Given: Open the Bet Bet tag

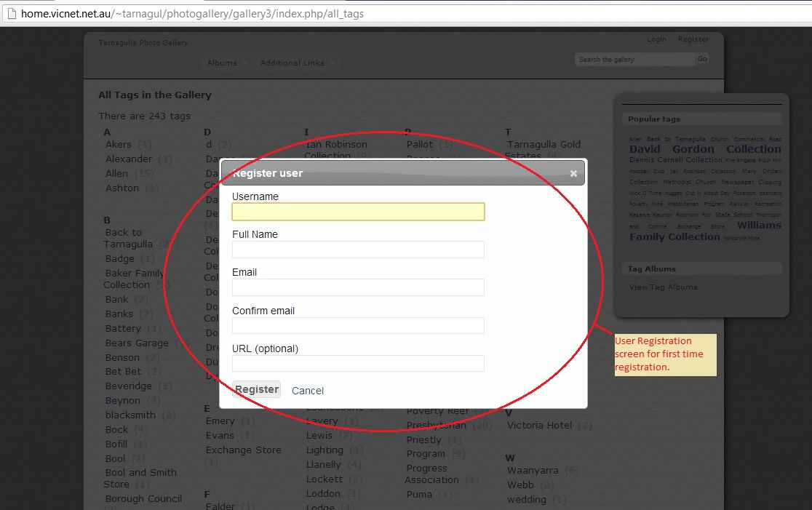Looking at the screenshot, I should tap(123, 371).
